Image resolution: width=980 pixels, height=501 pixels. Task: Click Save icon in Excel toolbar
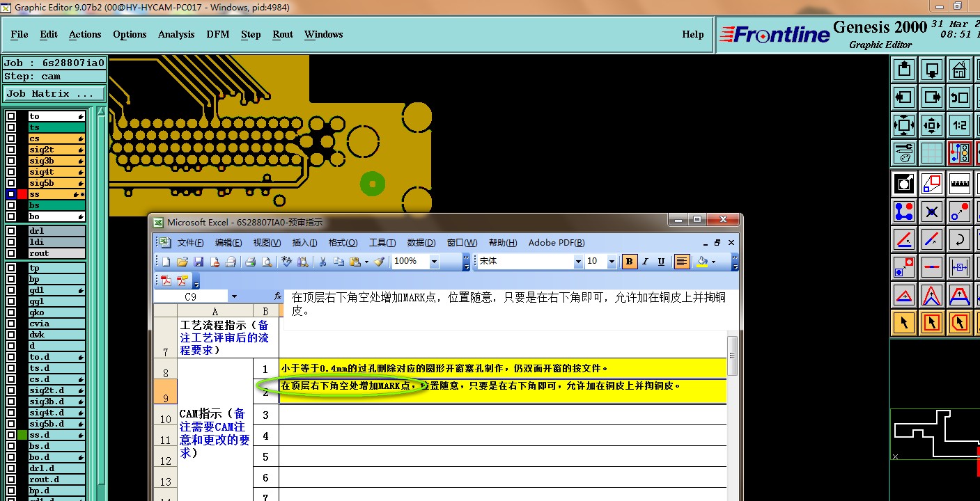tap(199, 262)
